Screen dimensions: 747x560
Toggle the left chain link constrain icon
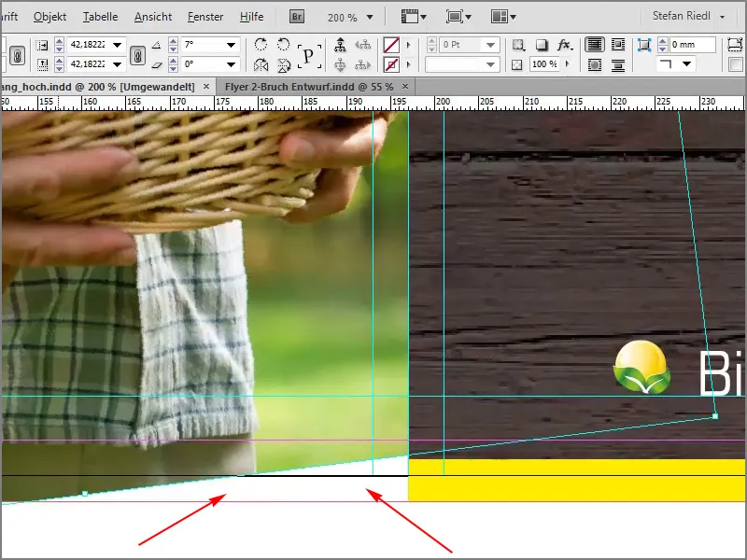[17, 55]
